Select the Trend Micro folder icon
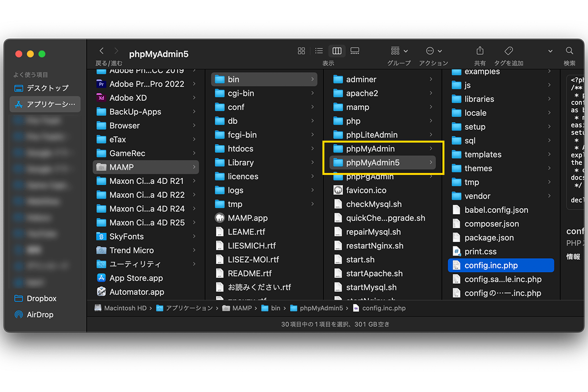The width and height of the screenshot is (588, 392). 101,250
